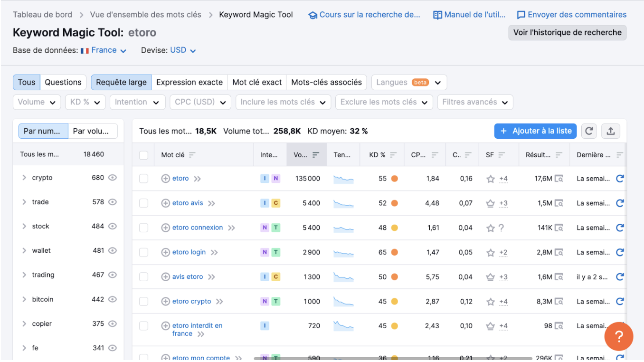
Task: Open the 'etoro connexion' keyword link
Action: pyautogui.click(x=198, y=228)
